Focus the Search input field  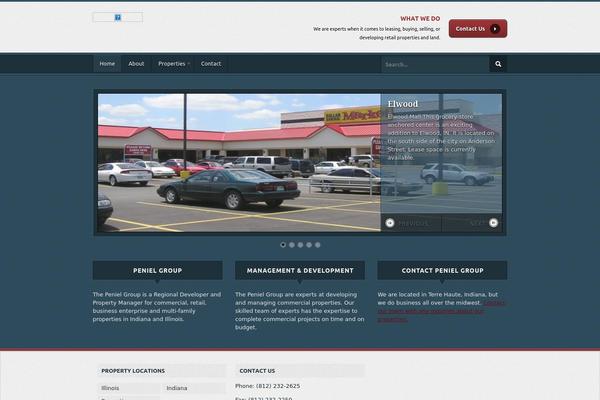pos(435,64)
